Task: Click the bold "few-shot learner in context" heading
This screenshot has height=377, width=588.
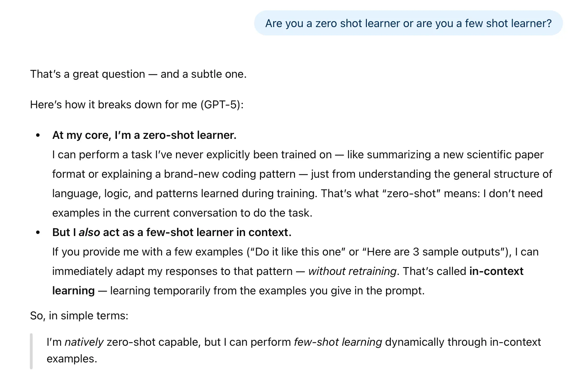Action: tap(219, 232)
